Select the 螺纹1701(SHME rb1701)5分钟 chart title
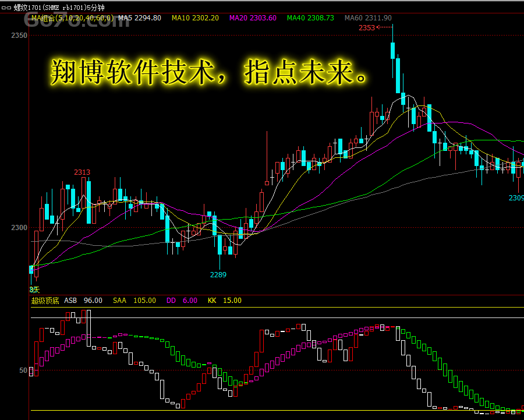Screen dimensions: 524x420 coord(59,8)
